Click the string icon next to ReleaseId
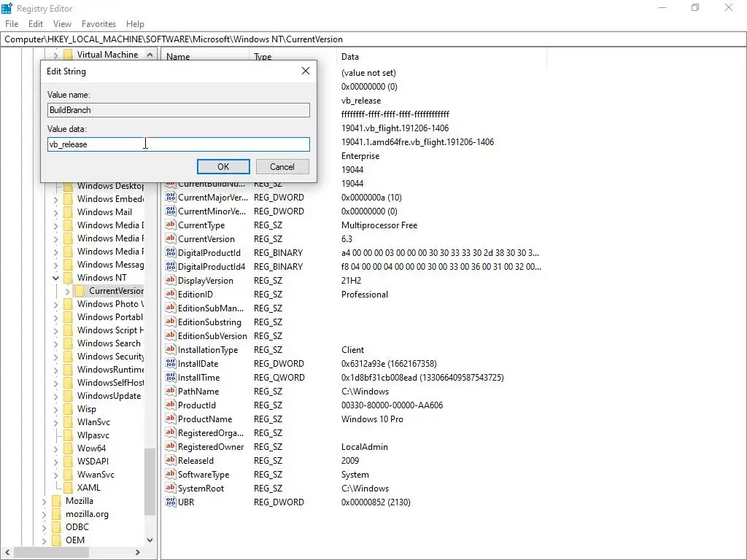This screenshot has height=560, width=747. click(171, 461)
